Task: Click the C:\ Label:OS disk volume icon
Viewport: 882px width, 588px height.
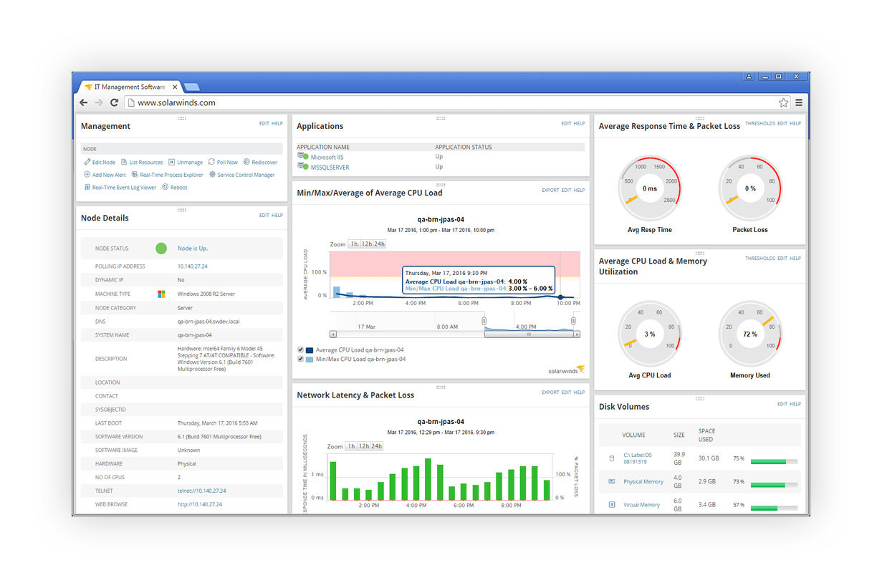Action: [612, 458]
